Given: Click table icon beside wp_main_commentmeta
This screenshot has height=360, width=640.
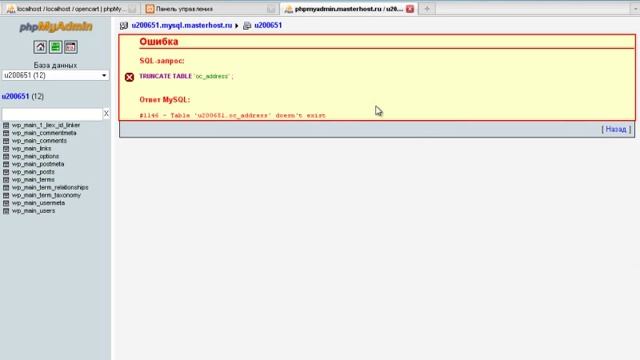Looking at the screenshot, I should coord(6,133).
